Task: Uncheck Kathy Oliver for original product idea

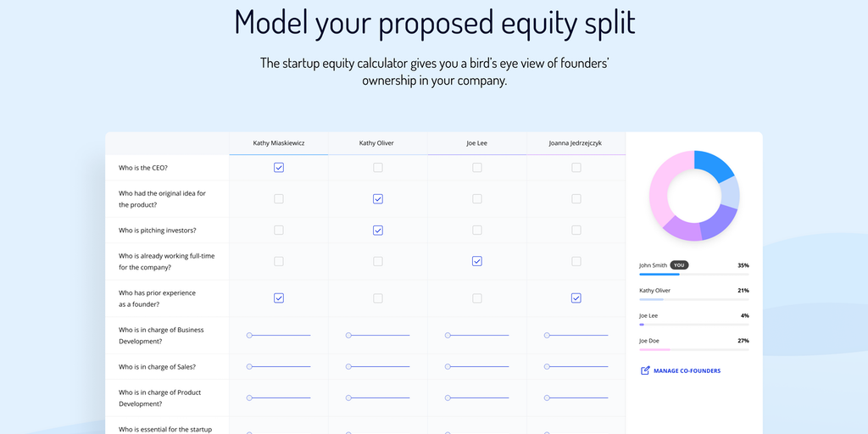Action: click(x=378, y=199)
